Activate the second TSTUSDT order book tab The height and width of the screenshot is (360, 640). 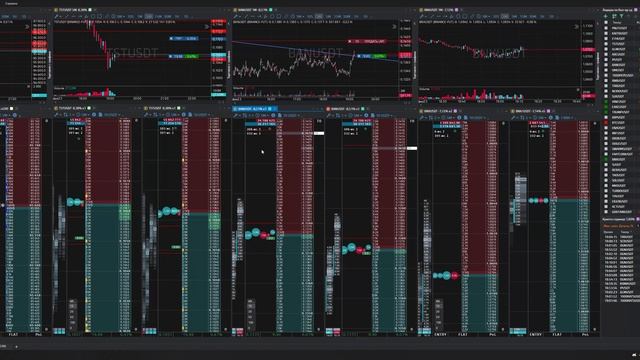point(163,108)
